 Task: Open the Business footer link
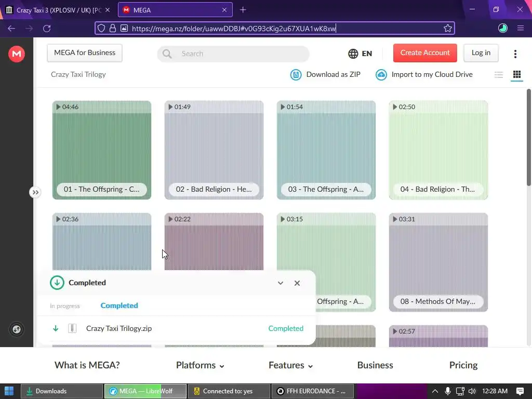[375, 365]
